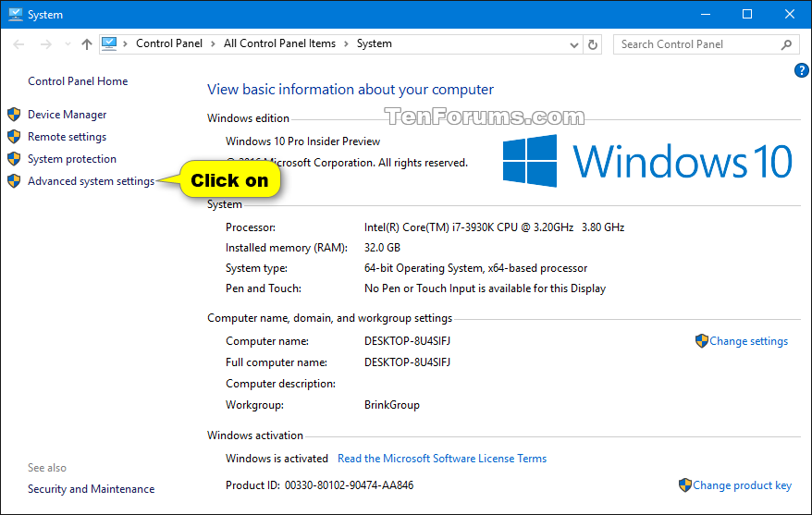Refresh the System page
812x515 pixels.
click(593, 45)
